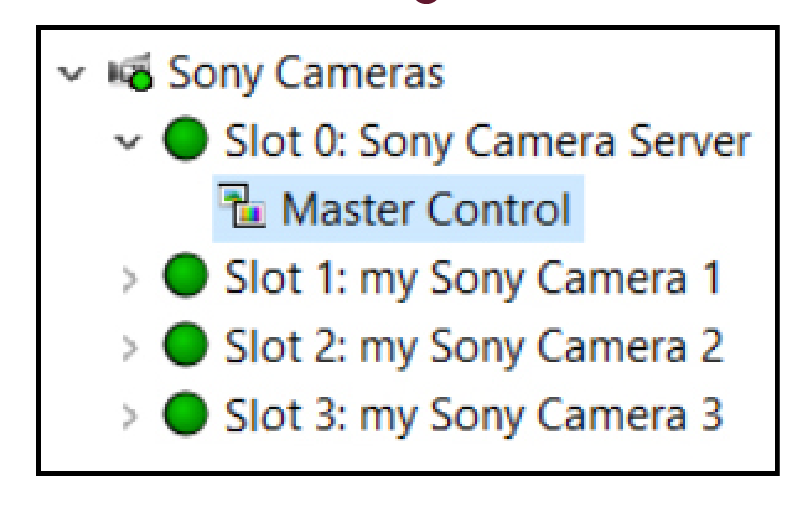The height and width of the screenshot is (510, 803).
Task: Expand Slot 1 camera node chevron
Action: (124, 277)
